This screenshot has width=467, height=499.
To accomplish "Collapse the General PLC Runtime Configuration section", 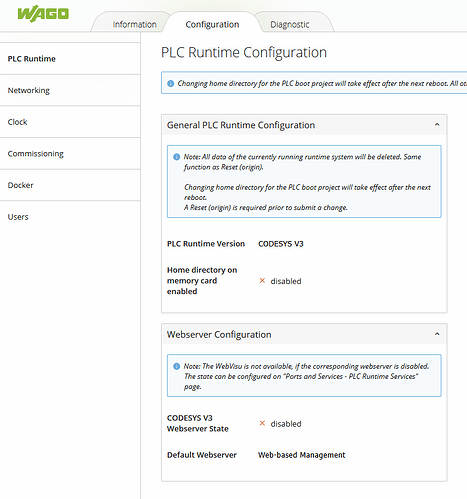I will (437, 125).
